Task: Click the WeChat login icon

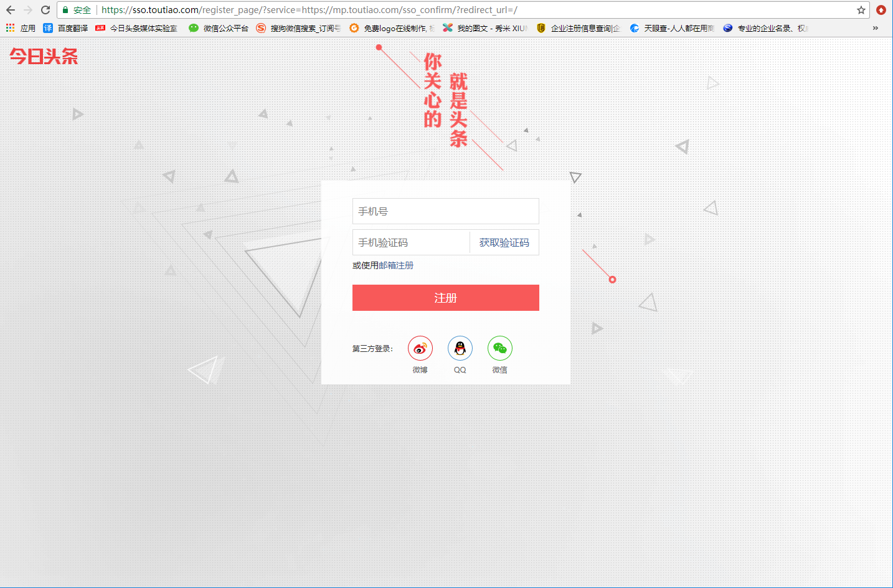Action: pyautogui.click(x=499, y=348)
